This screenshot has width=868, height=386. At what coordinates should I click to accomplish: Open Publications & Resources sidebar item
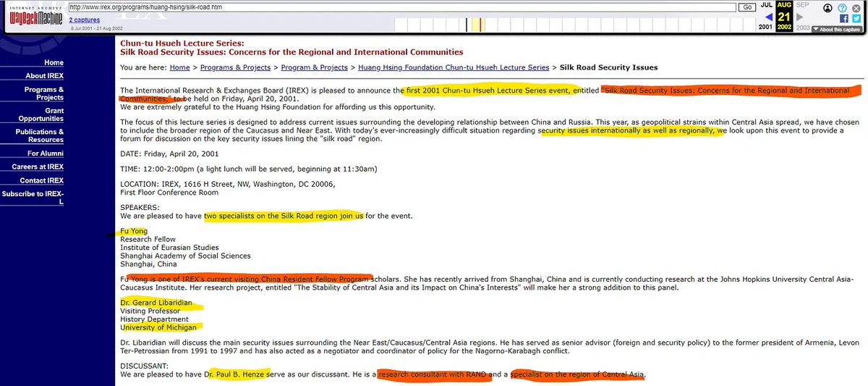41,136
